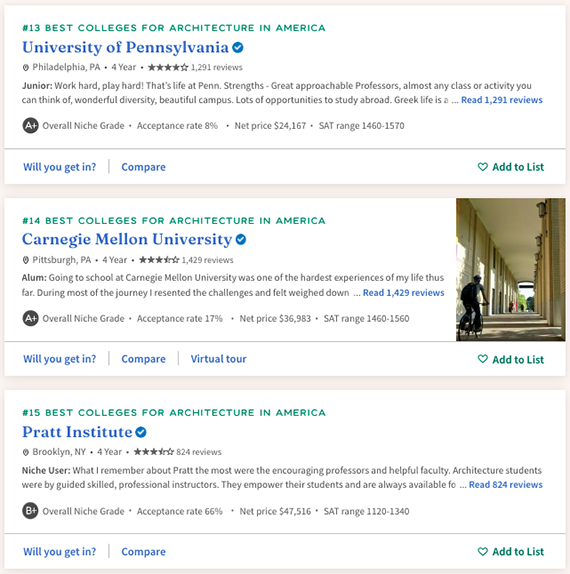The width and height of the screenshot is (570, 574).
Task: Open the University of Pennsylvania college page
Action: [126, 48]
